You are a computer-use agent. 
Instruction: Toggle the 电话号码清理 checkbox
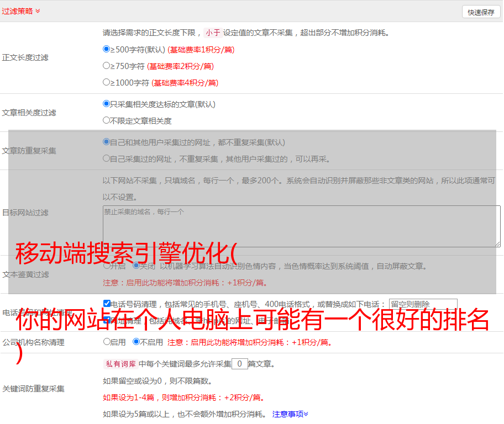[107, 304]
